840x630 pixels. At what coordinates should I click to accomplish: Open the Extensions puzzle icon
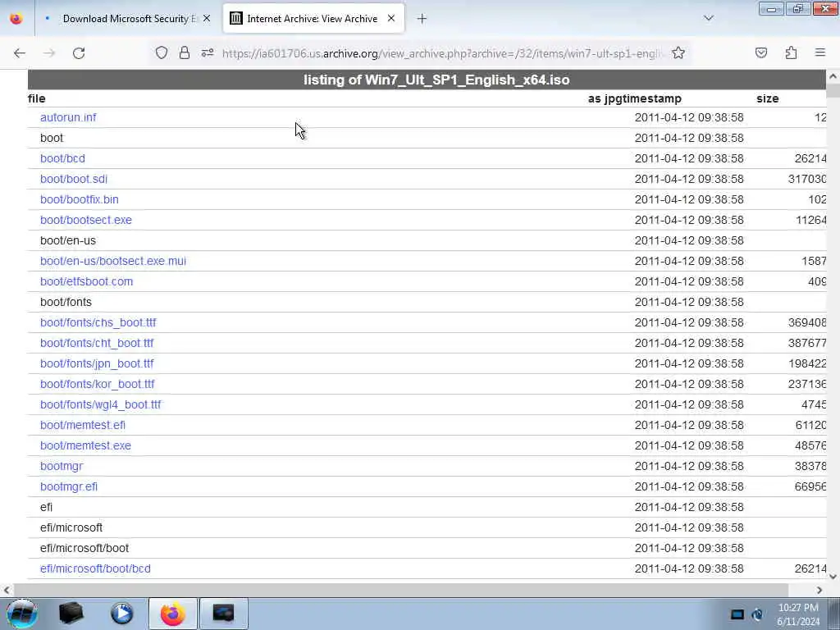point(791,52)
